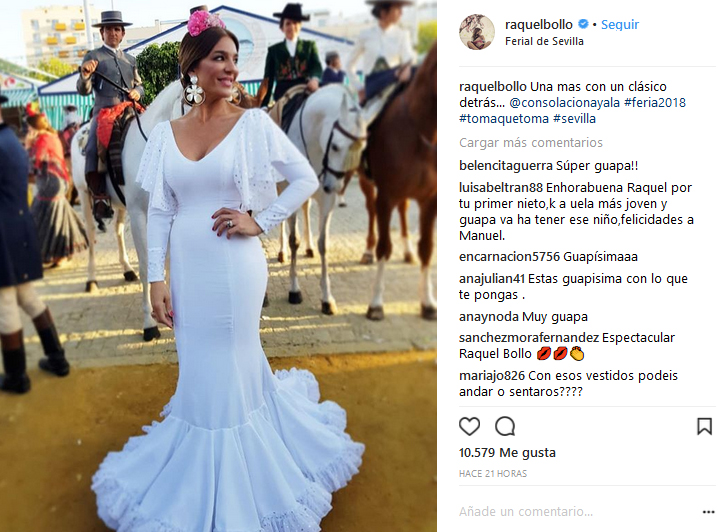The image size is (718, 532).
Task: Open the Ferial de Sevilla location
Action: pos(544,41)
